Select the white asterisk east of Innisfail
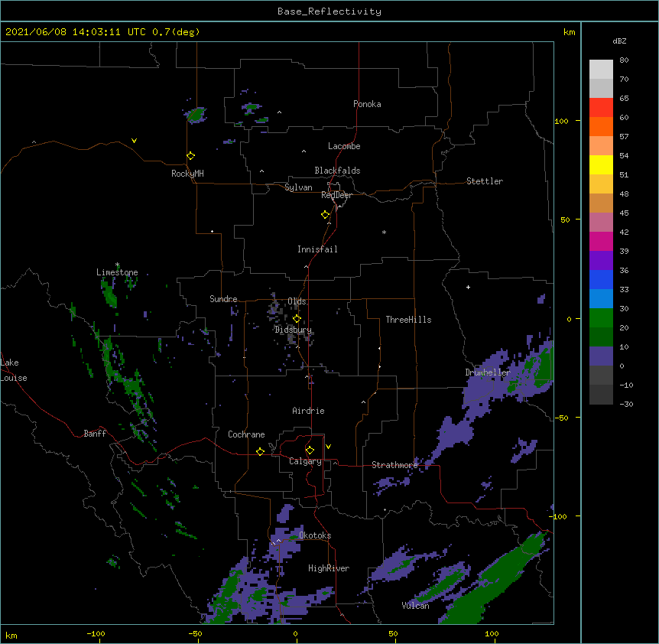Image resolution: width=659 pixels, height=644 pixels. point(384,232)
